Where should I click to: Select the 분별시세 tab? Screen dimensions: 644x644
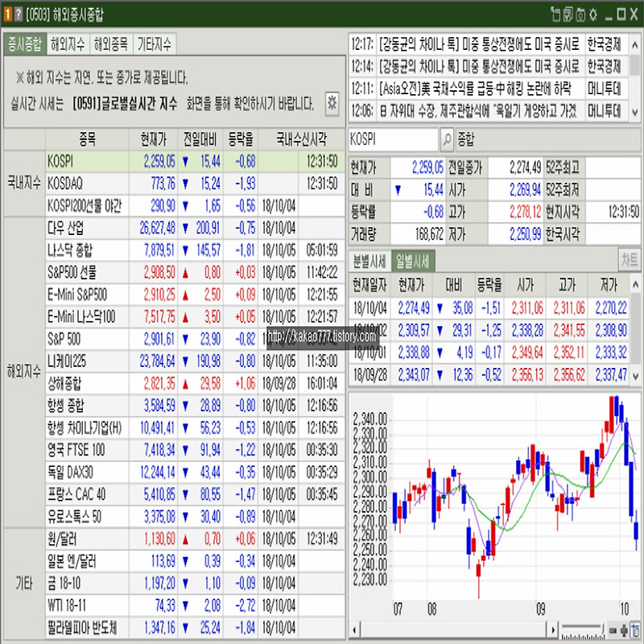370,260
